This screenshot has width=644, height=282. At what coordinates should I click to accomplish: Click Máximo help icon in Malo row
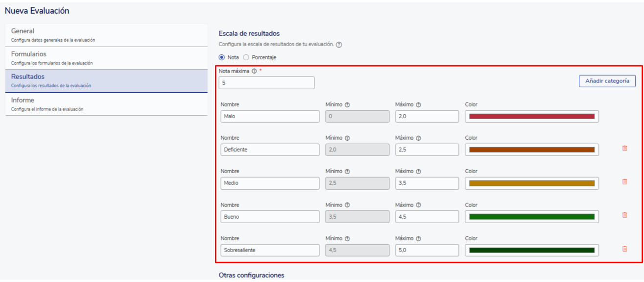pos(419,104)
